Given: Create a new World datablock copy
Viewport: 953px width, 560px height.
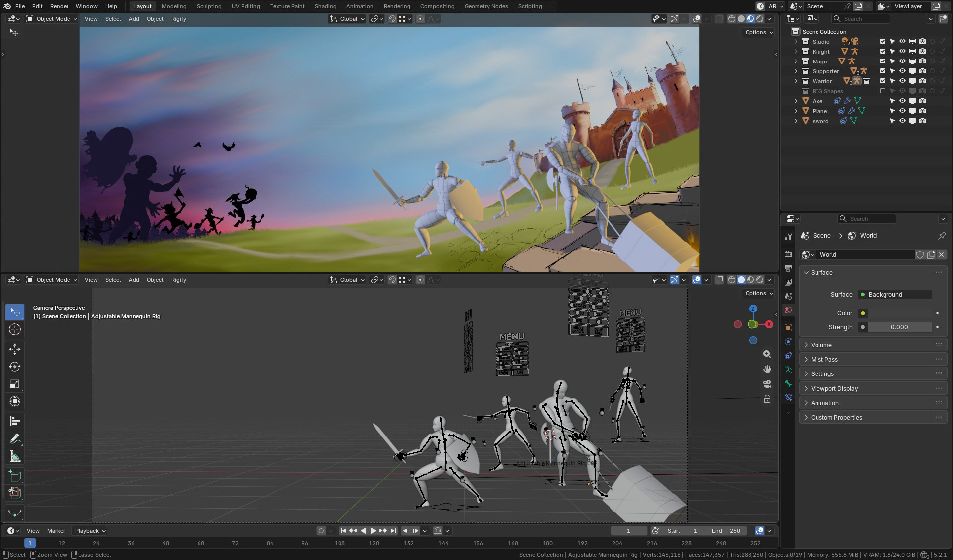Looking at the screenshot, I should (x=931, y=254).
